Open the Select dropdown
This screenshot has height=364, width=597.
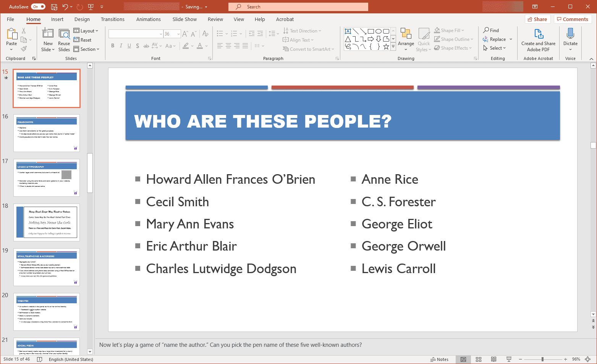tap(494, 48)
